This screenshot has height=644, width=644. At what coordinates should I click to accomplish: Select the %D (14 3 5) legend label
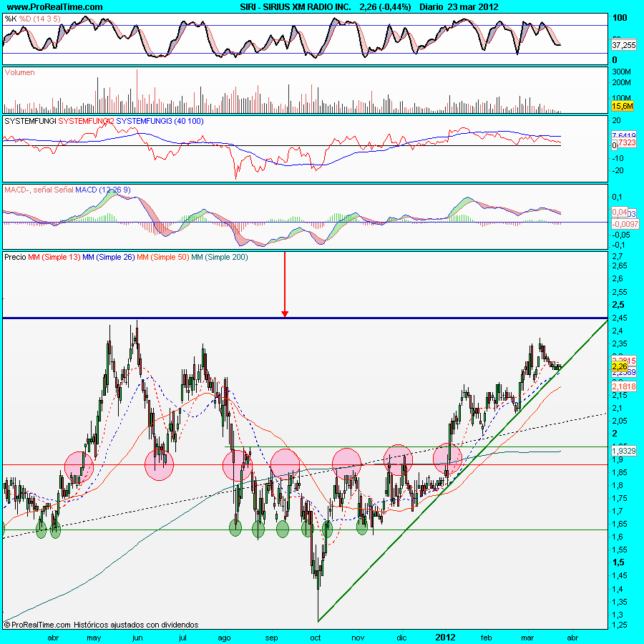tap(40, 19)
